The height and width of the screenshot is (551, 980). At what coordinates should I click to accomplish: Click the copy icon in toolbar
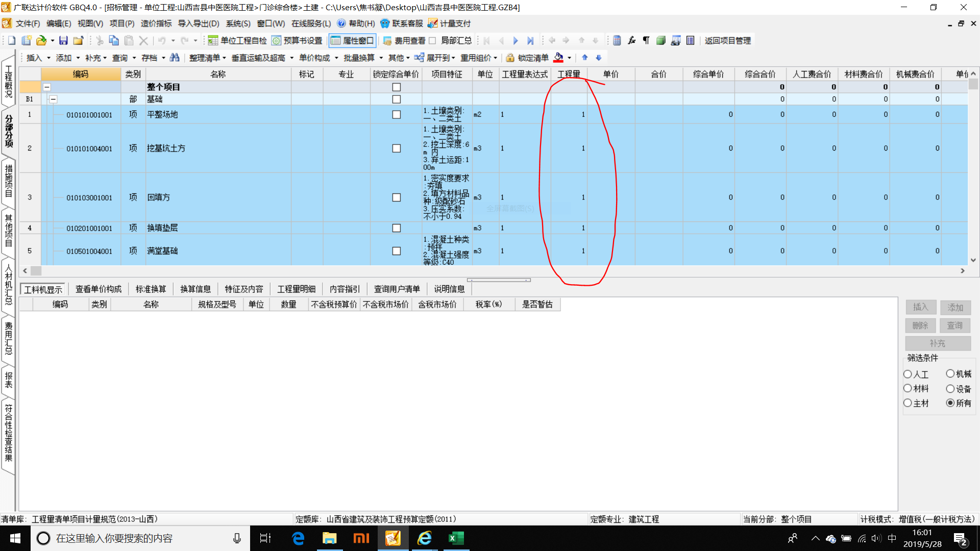[114, 40]
